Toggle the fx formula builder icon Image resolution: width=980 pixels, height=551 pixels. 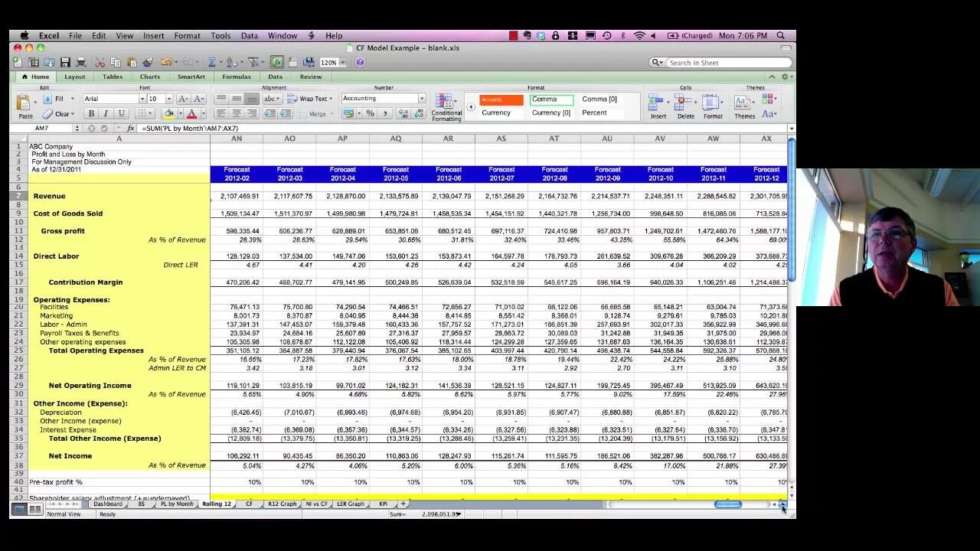(x=276, y=62)
